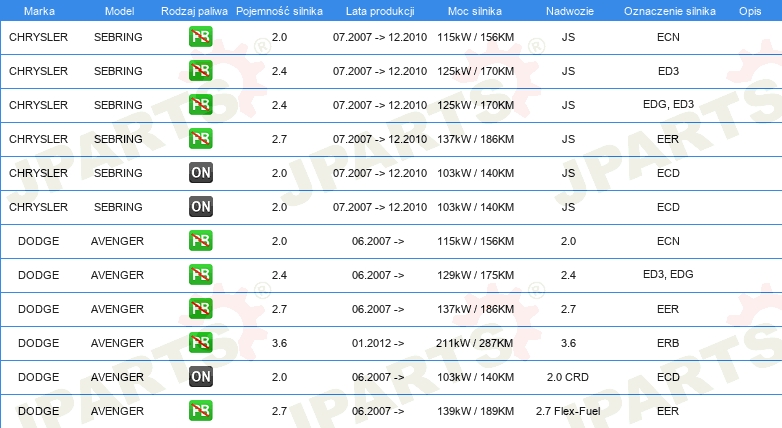
Task: Click AVENGER in the Flex-Fuel row
Action: pos(117,411)
